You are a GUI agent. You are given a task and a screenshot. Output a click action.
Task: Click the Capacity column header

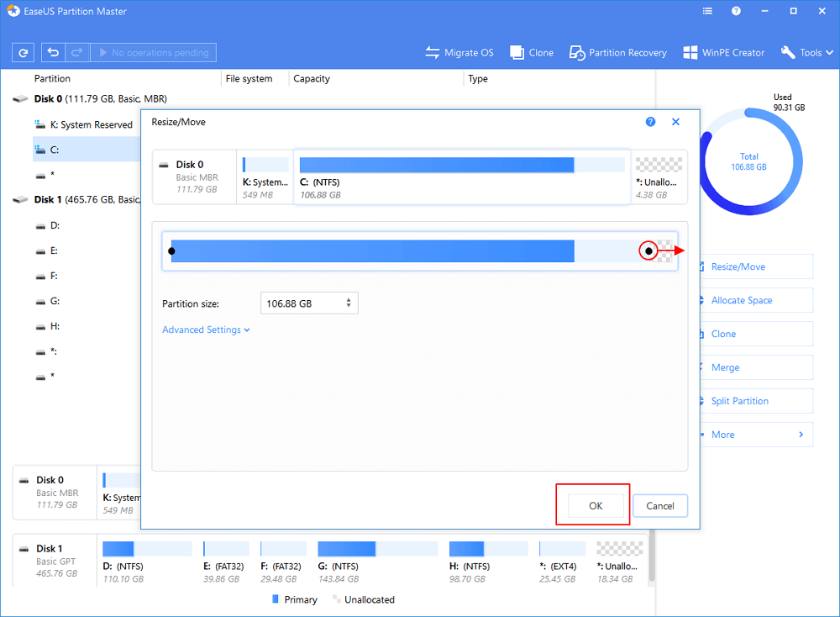312,78
